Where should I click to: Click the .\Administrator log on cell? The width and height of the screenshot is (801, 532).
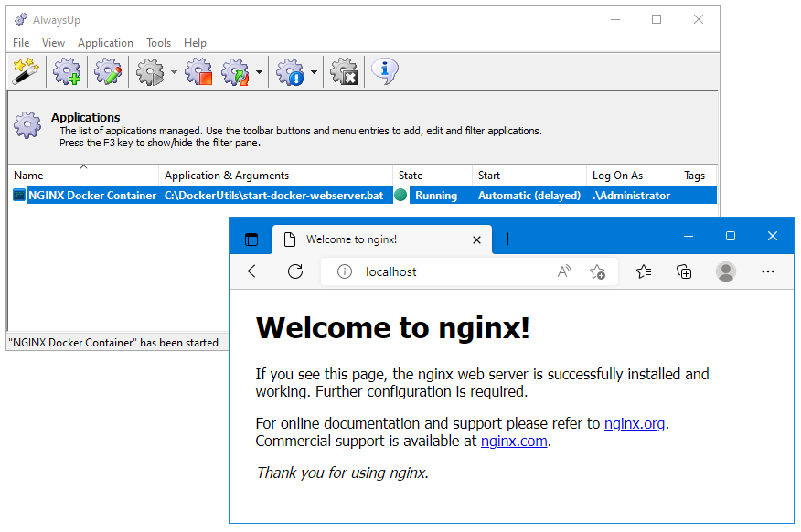pyautogui.click(x=632, y=195)
